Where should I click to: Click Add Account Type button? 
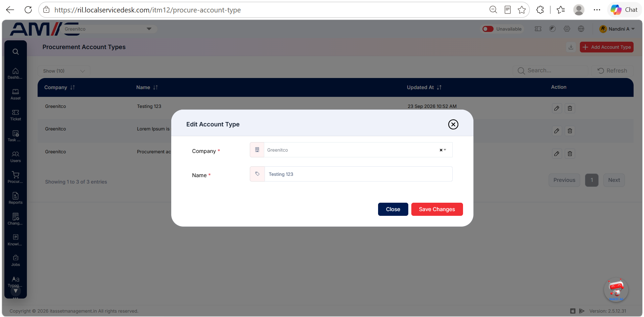(606, 47)
